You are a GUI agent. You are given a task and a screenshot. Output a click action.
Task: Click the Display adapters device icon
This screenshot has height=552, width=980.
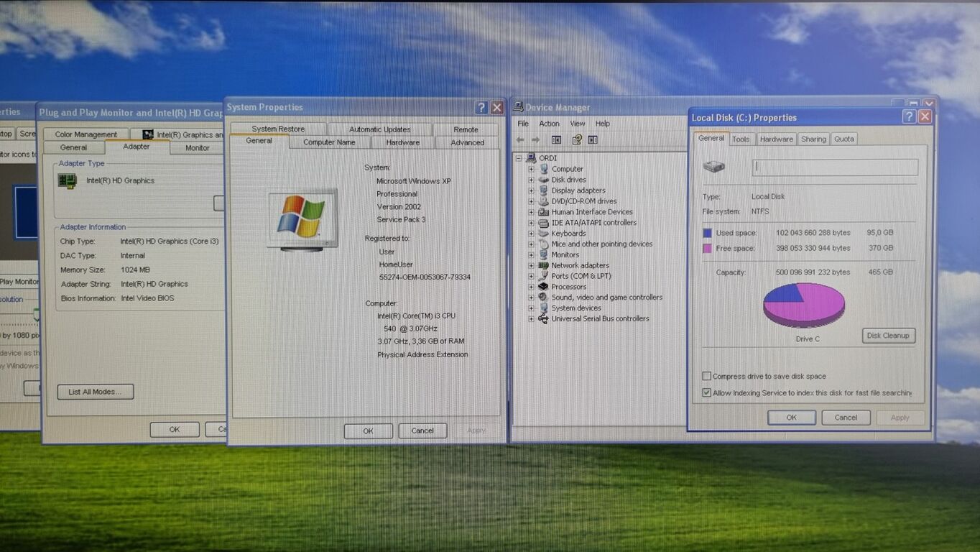pos(544,190)
